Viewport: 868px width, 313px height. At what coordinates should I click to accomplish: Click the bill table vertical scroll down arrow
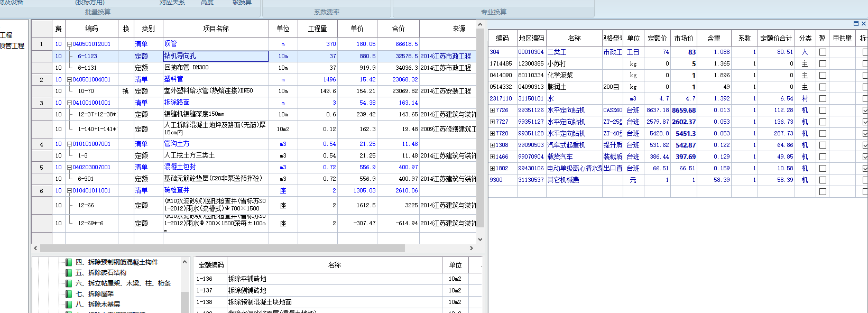480,240
